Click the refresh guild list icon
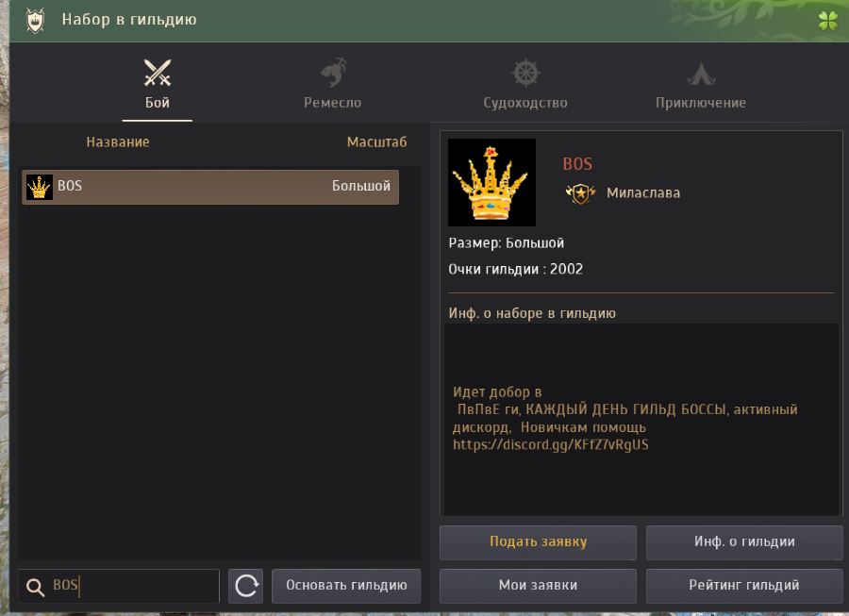Viewport: 849px width, 616px height. coord(246,586)
